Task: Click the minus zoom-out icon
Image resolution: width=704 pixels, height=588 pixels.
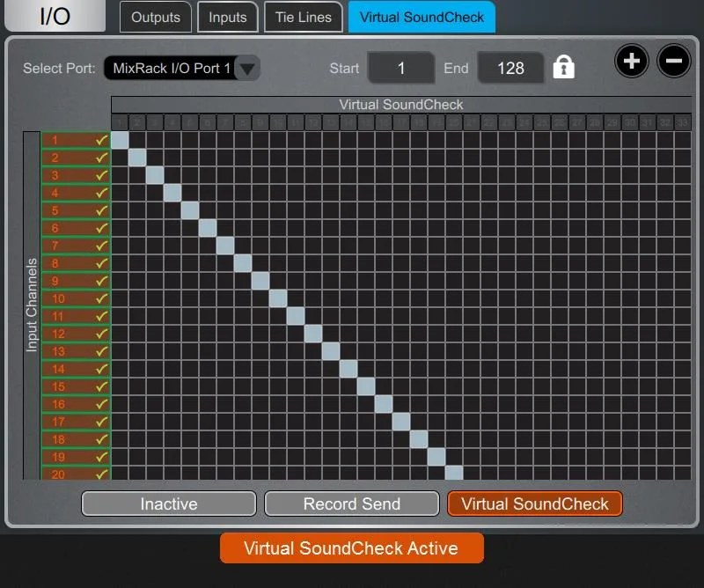Action: (x=673, y=61)
